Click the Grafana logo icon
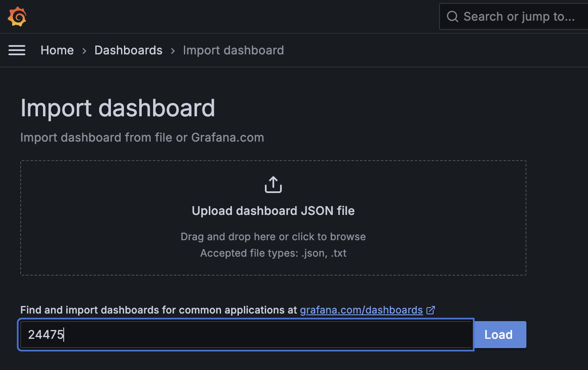The height and width of the screenshot is (370, 588). click(x=17, y=16)
